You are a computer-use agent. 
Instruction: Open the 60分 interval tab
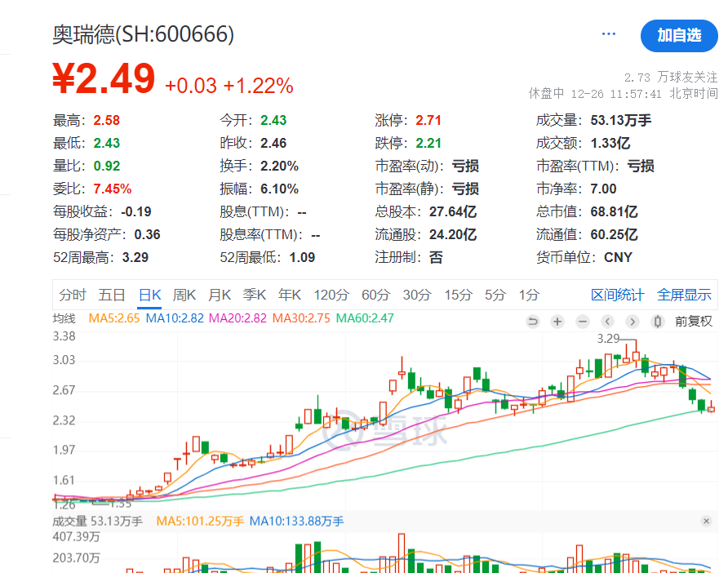tap(375, 295)
